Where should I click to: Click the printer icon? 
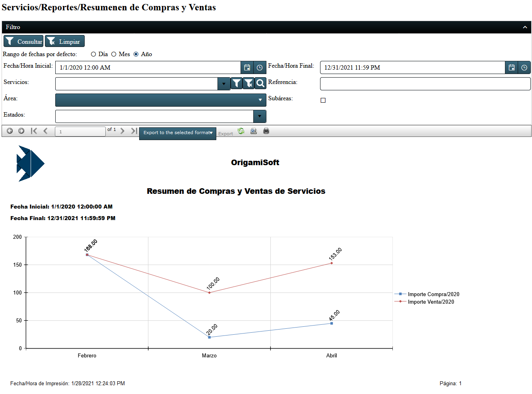pyautogui.click(x=266, y=131)
